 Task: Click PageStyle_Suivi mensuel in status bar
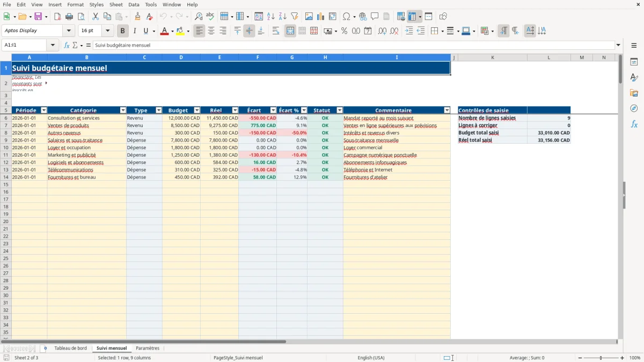click(x=238, y=358)
